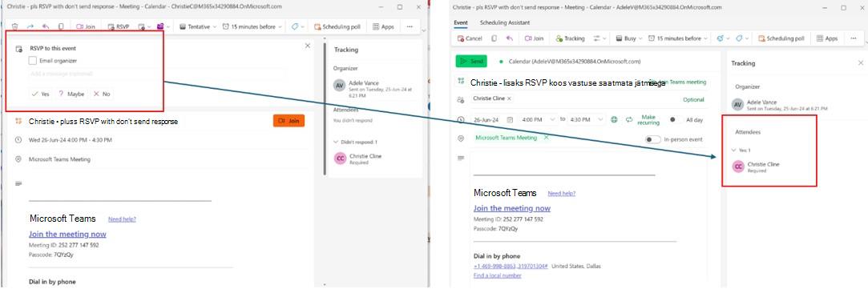Open the blue dropdown icon after the reminder
The width and height of the screenshot is (868, 293).
722,38
